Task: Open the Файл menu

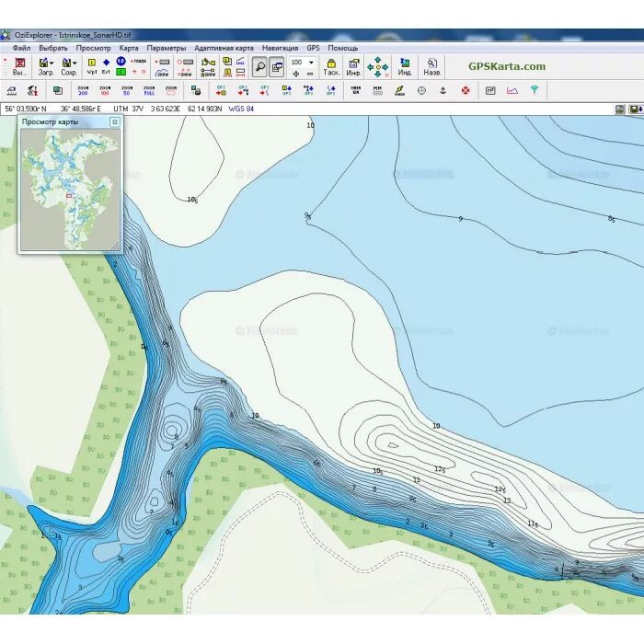Action: click(x=21, y=48)
